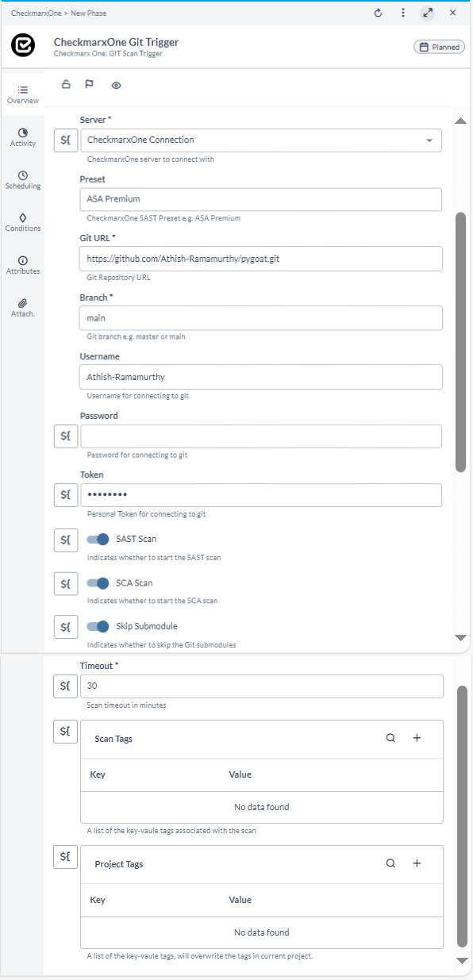Open the three-dot more options menu
The width and height of the screenshot is (473, 980).
pos(403,13)
